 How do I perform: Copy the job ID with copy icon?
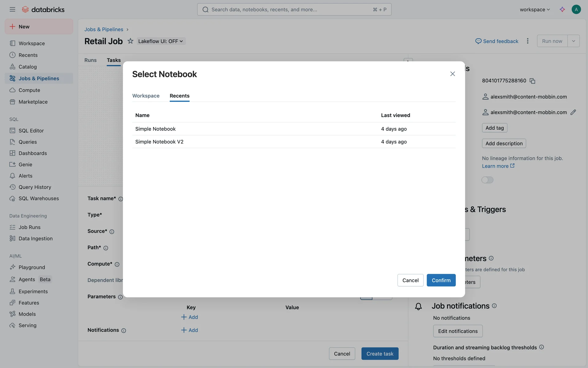click(x=532, y=81)
